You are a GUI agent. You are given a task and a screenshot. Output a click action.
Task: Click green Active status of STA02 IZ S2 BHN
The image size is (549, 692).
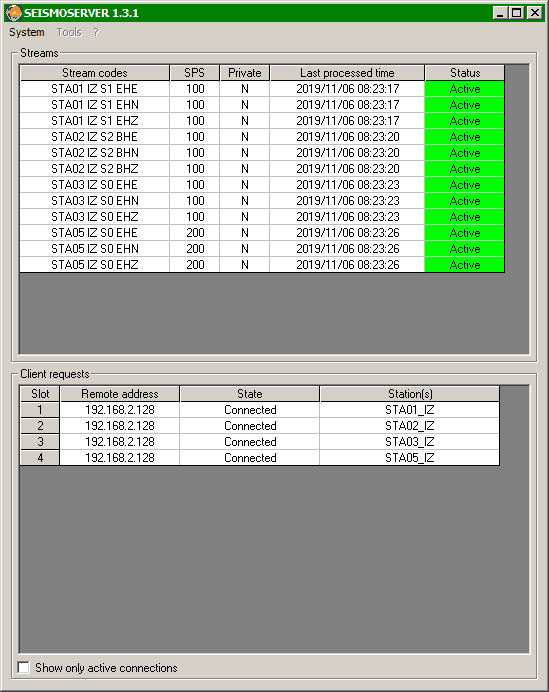pyautogui.click(x=465, y=153)
